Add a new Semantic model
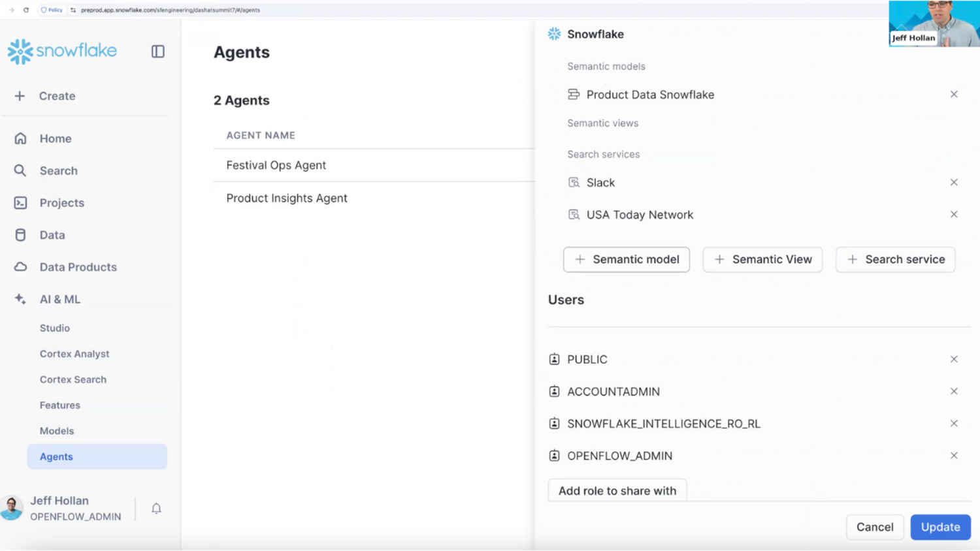The image size is (980, 551). tap(626, 259)
